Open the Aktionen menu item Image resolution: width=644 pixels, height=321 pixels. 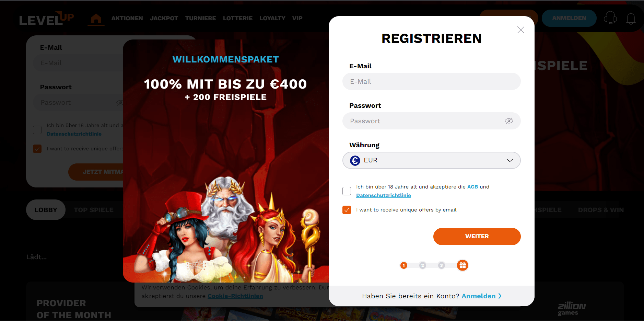pyautogui.click(x=127, y=18)
